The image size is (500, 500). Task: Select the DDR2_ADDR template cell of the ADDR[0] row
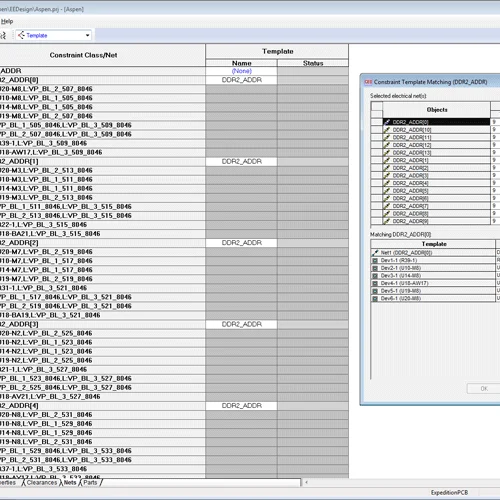point(242,80)
